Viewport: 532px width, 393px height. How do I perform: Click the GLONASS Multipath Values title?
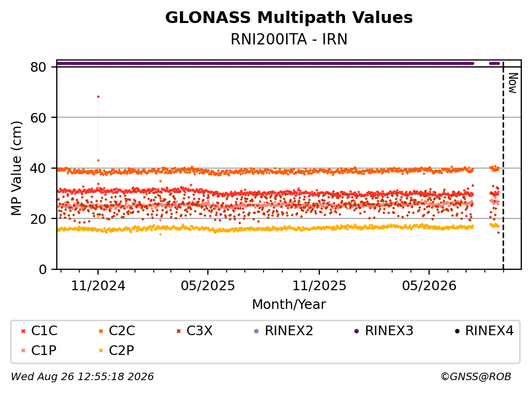click(289, 18)
